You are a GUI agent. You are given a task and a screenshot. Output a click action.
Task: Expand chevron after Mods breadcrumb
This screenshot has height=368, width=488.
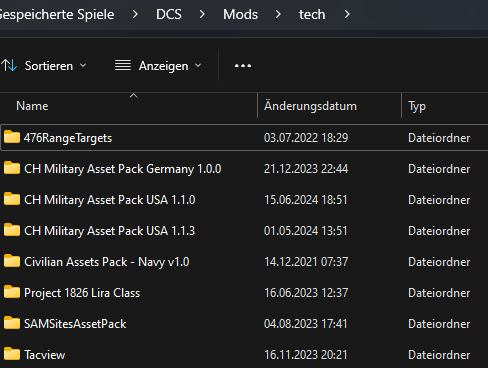(x=278, y=14)
